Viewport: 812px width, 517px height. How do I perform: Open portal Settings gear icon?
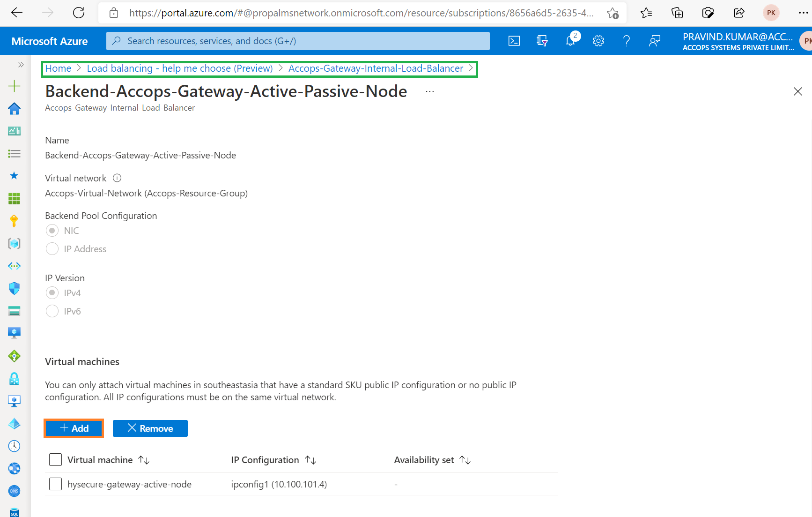click(598, 41)
